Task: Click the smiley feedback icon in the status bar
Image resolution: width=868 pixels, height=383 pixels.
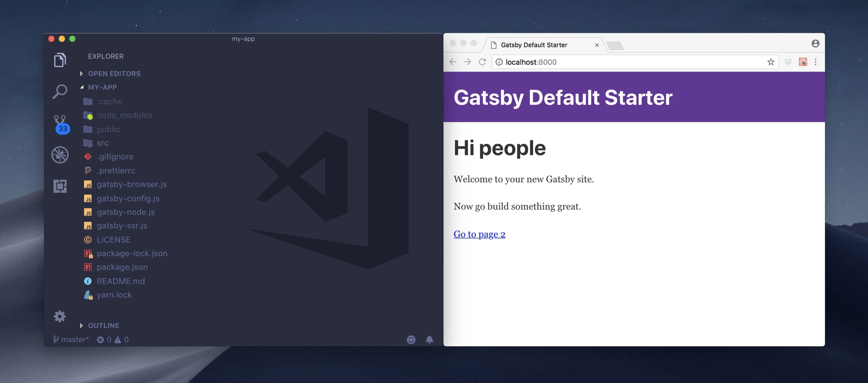Action: pyautogui.click(x=411, y=340)
